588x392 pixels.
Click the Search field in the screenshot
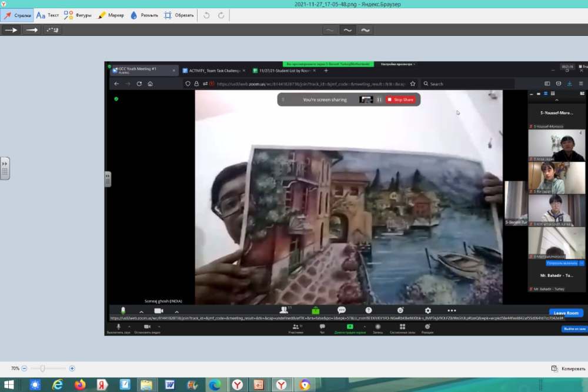tap(467, 84)
